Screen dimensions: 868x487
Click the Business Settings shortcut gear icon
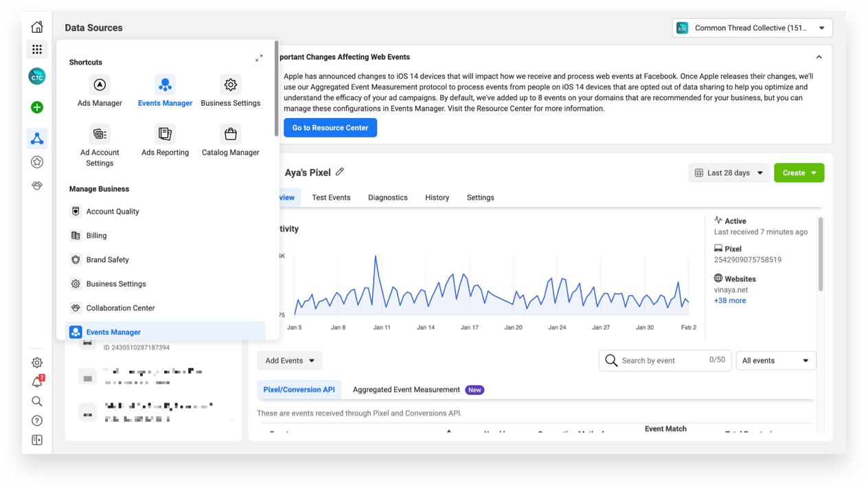tap(231, 85)
